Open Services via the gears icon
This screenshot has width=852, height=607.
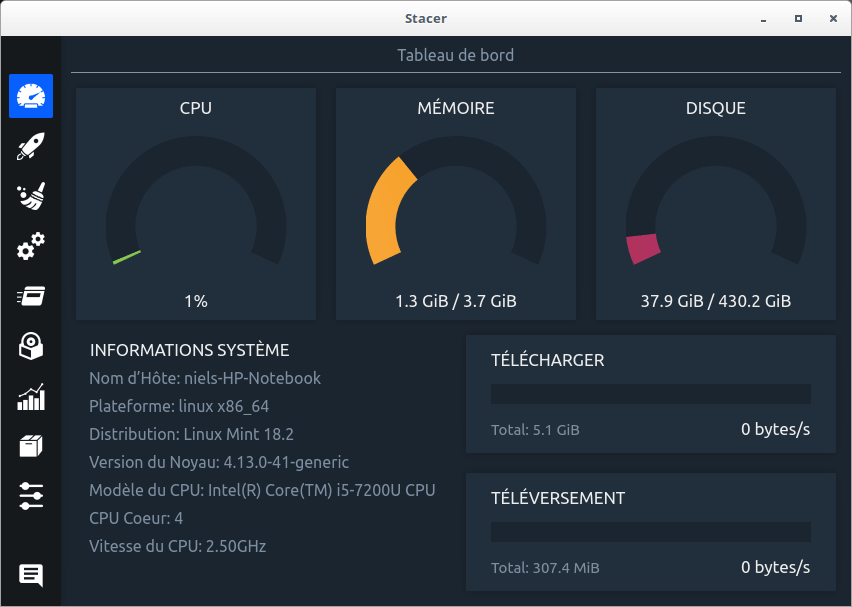pyautogui.click(x=31, y=246)
